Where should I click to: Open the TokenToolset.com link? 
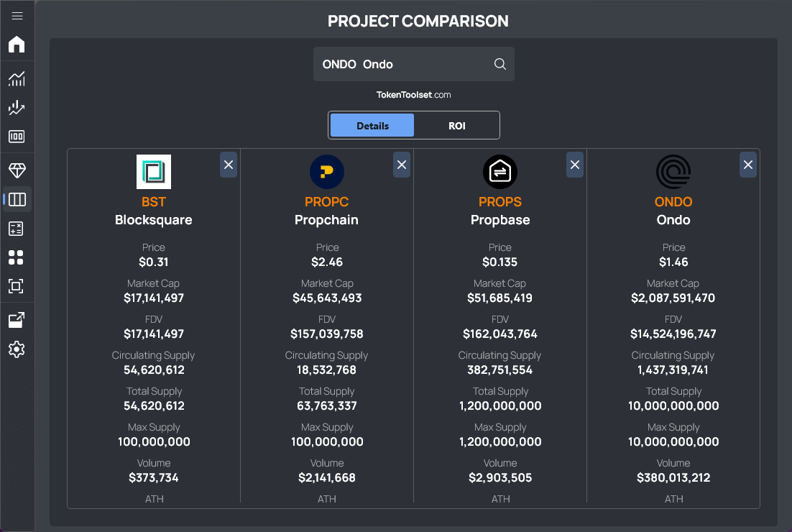point(414,94)
